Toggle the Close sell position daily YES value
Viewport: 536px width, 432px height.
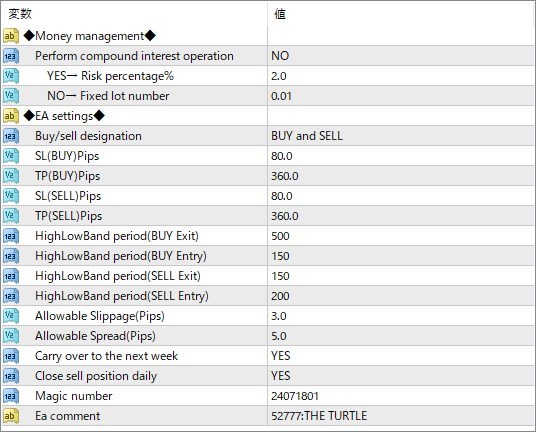point(401,376)
